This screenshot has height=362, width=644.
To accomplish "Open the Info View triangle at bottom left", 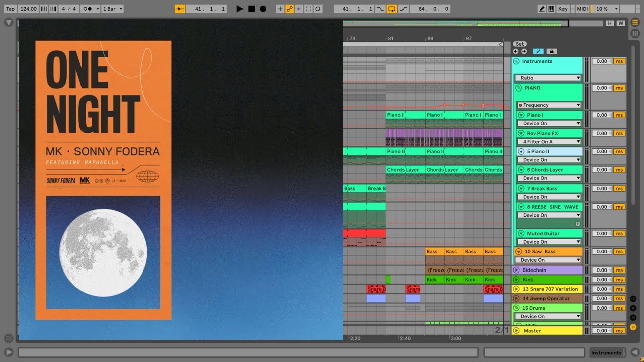I will click(9, 352).
